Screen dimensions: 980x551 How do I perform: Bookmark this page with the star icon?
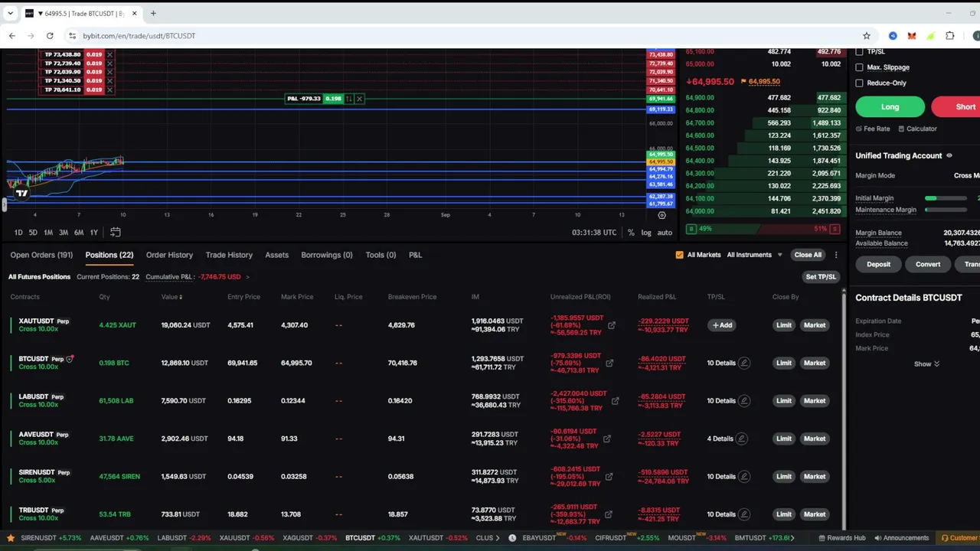867,35
